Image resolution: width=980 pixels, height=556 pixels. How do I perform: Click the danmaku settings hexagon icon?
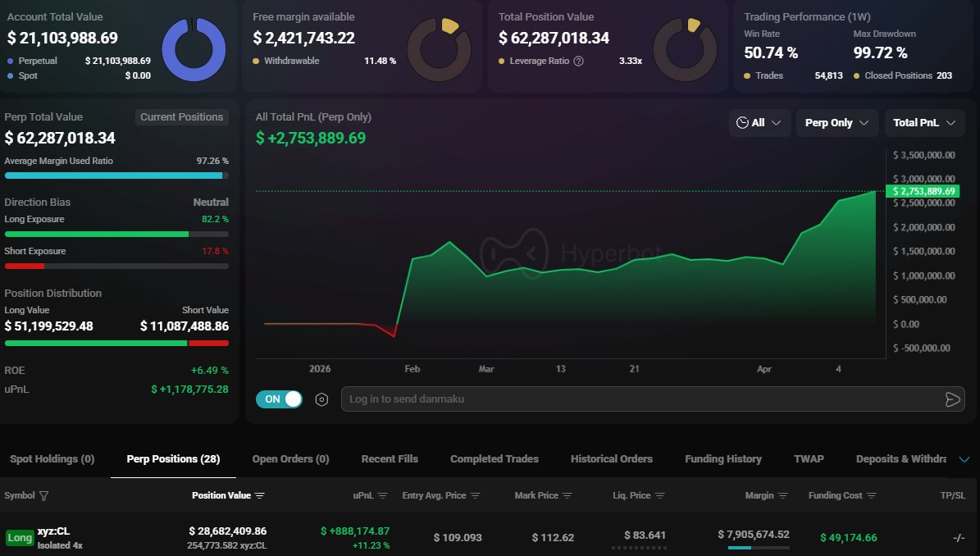tap(321, 399)
